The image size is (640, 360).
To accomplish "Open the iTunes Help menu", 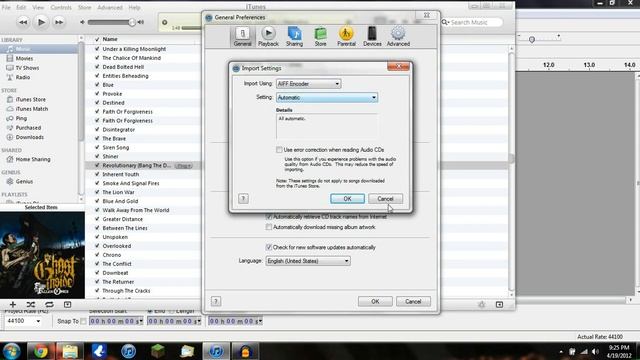I will point(134,7).
